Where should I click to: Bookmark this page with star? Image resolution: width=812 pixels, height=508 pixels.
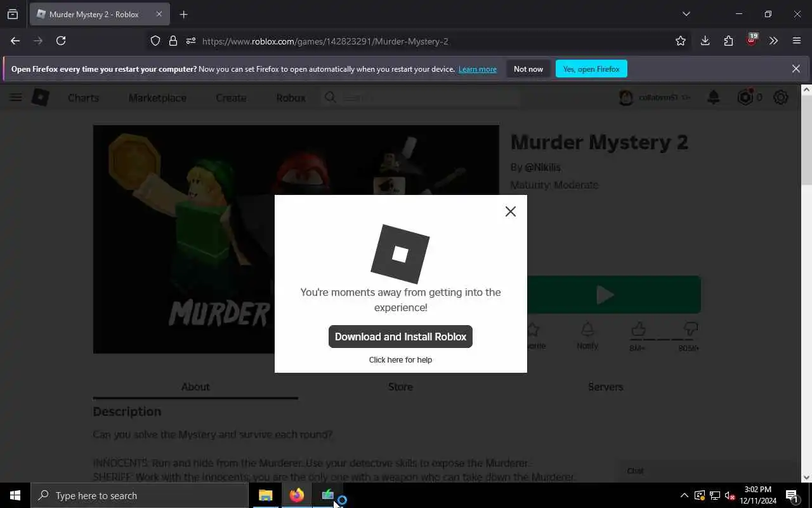681,41
